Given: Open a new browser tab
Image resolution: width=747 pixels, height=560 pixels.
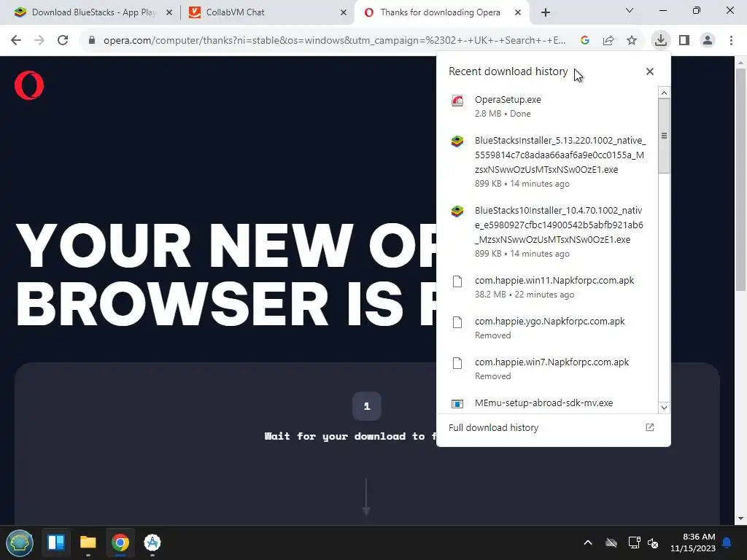Looking at the screenshot, I should click(546, 13).
